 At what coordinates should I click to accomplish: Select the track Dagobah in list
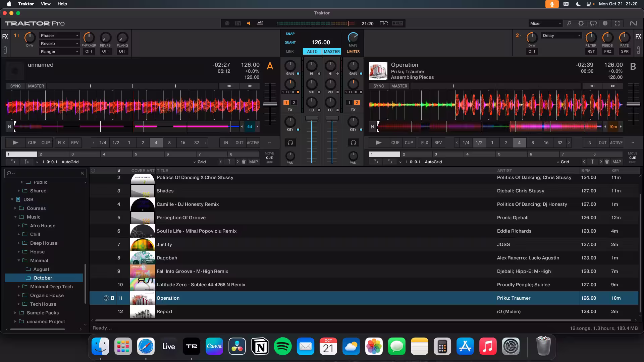pos(167,258)
